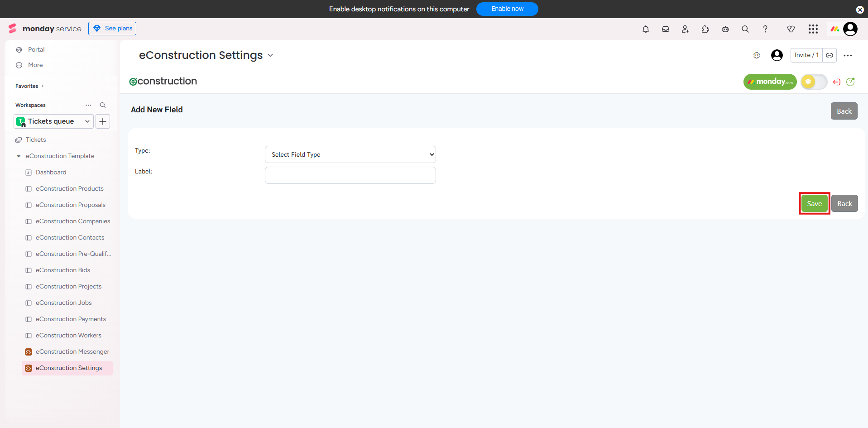Click the green Save button
Screen dimensions: 868x428
click(x=814, y=204)
